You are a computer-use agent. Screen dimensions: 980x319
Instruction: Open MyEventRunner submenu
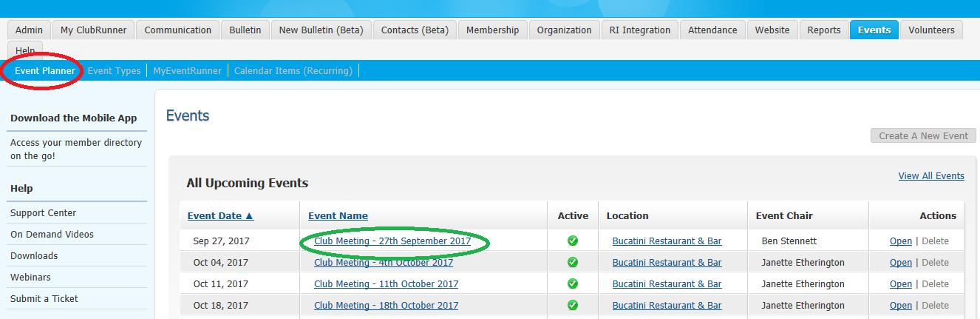click(187, 71)
